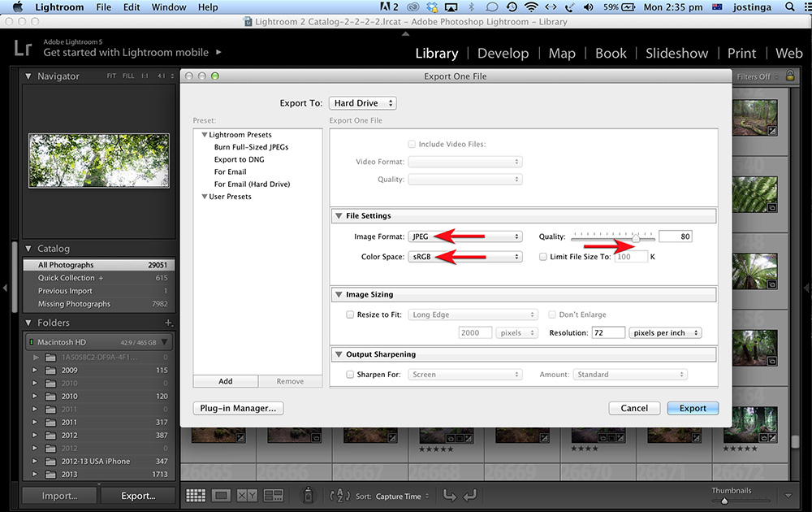Switch to Grid view in the toolbar
Screen dimensions: 812x512
point(195,496)
